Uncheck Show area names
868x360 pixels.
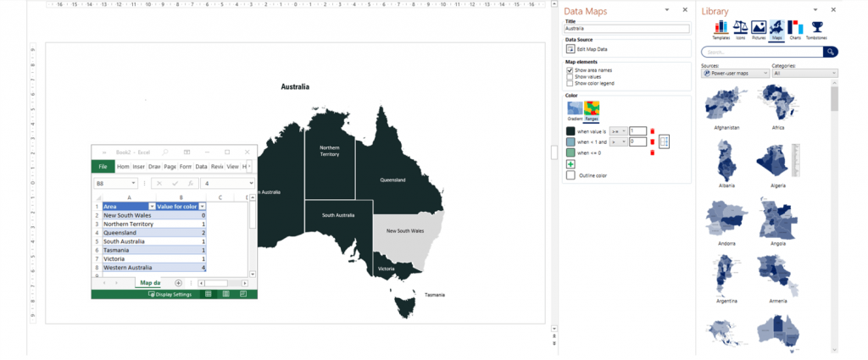point(570,70)
